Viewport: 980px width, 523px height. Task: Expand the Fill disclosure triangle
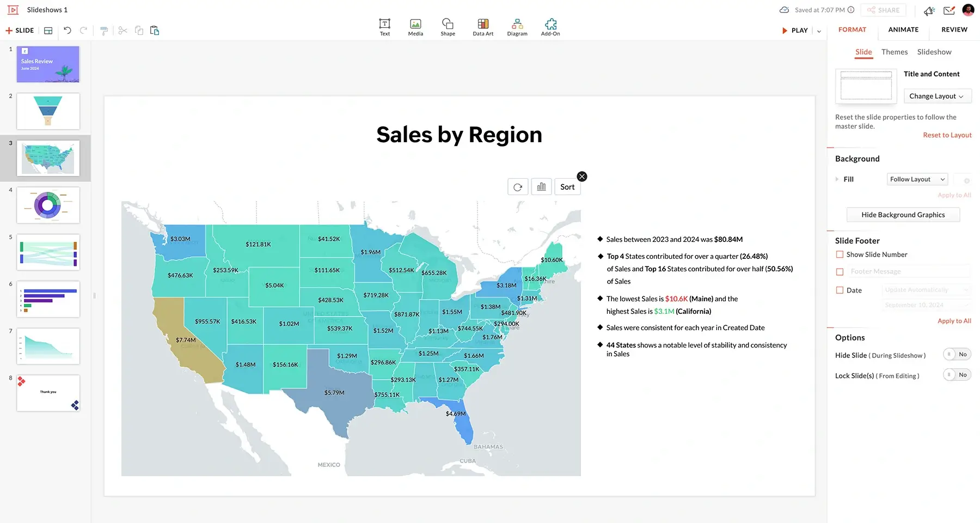(x=837, y=179)
